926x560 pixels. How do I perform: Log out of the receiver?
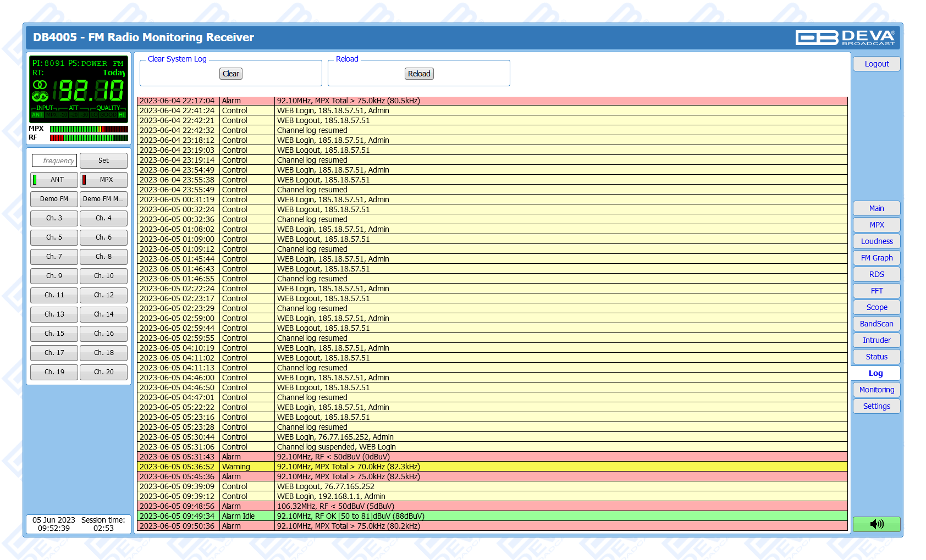click(x=877, y=64)
